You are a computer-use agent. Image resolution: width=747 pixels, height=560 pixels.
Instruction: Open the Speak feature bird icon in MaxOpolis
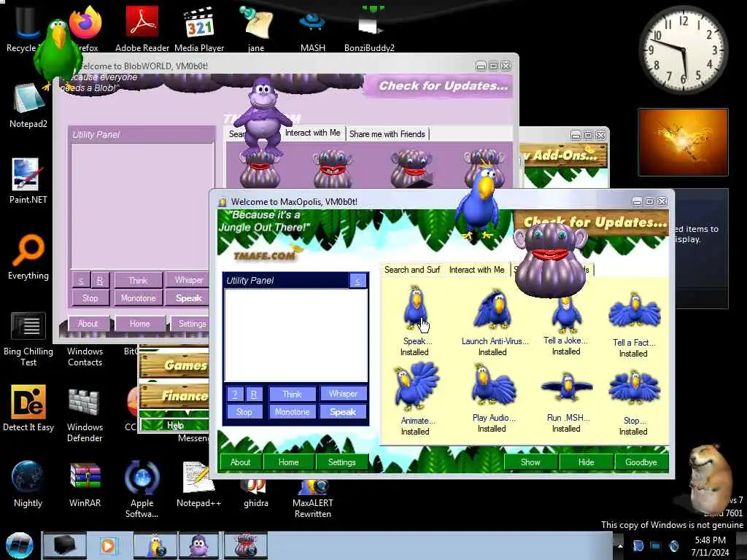pyautogui.click(x=415, y=308)
